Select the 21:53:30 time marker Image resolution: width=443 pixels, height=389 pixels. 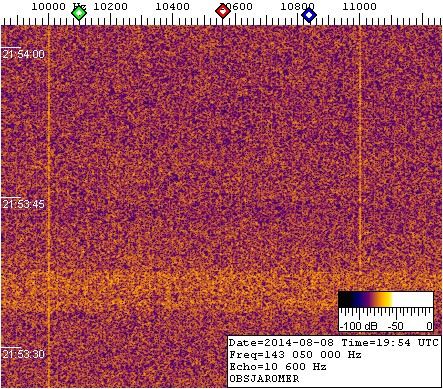point(23,354)
